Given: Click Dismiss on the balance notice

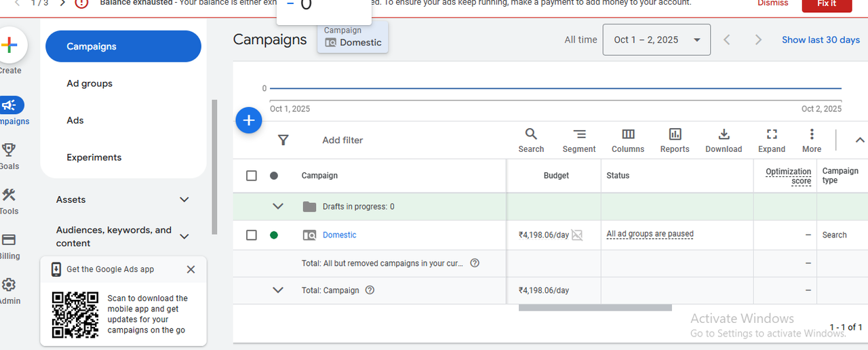Looking at the screenshot, I should point(773,3).
